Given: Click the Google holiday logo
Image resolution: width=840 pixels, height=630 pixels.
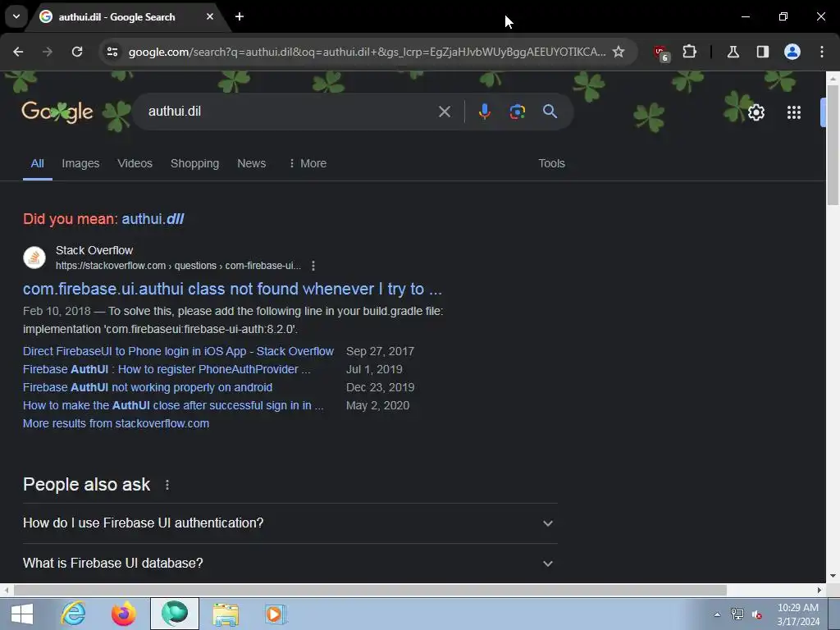Looking at the screenshot, I should pyautogui.click(x=57, y=112).
